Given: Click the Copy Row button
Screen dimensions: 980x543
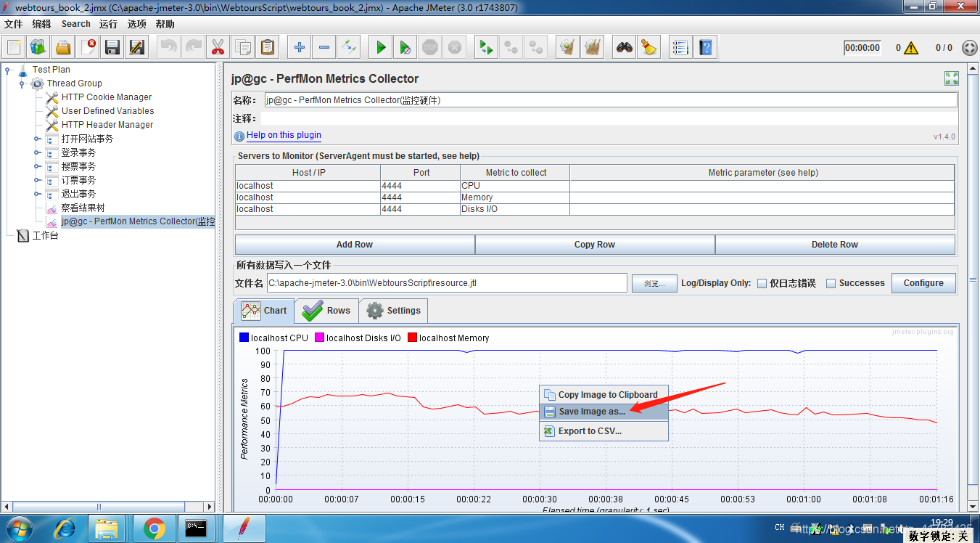Looking at the screenshot, I should tap(595, 245).
